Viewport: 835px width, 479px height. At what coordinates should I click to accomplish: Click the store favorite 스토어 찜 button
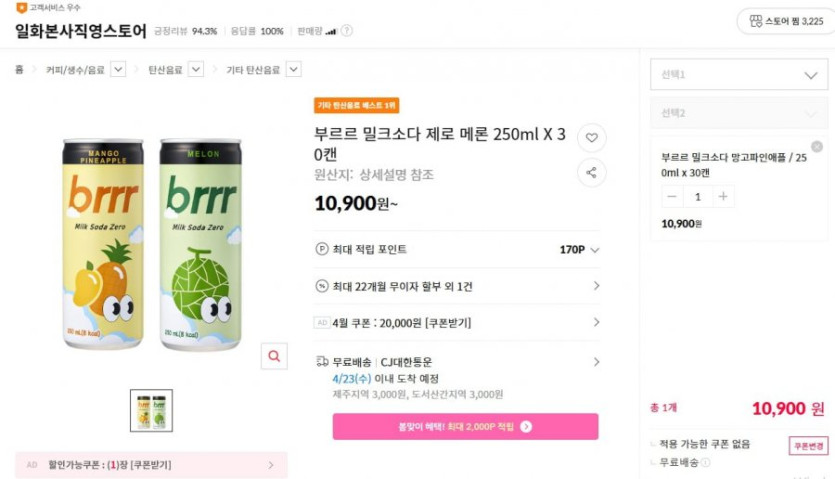point(786,20)
